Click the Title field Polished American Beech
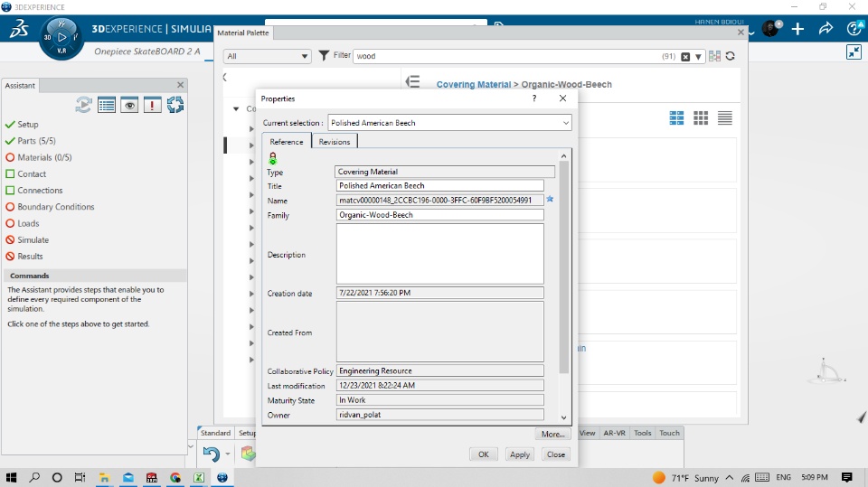 [x=440, y=186]
